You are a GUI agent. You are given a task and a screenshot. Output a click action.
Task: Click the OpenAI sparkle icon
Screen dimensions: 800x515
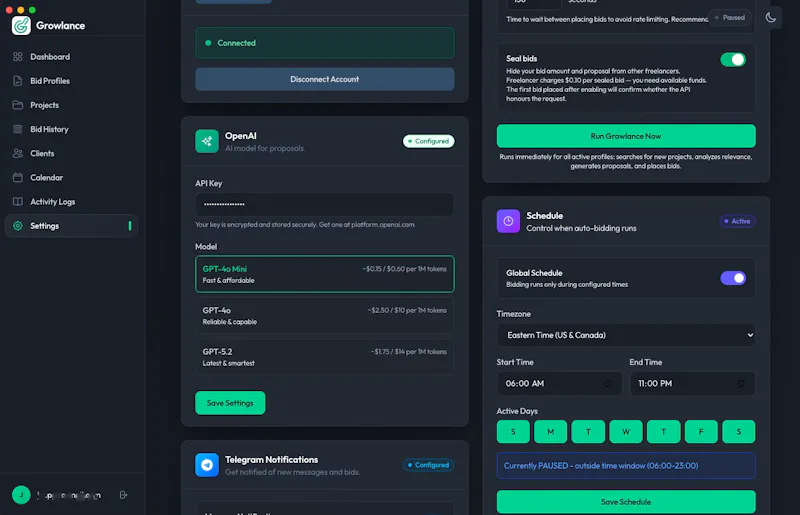tap(207, 141)
